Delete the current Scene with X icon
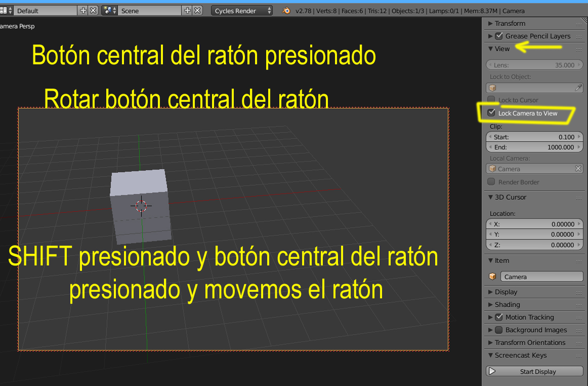 click(198, 11)
